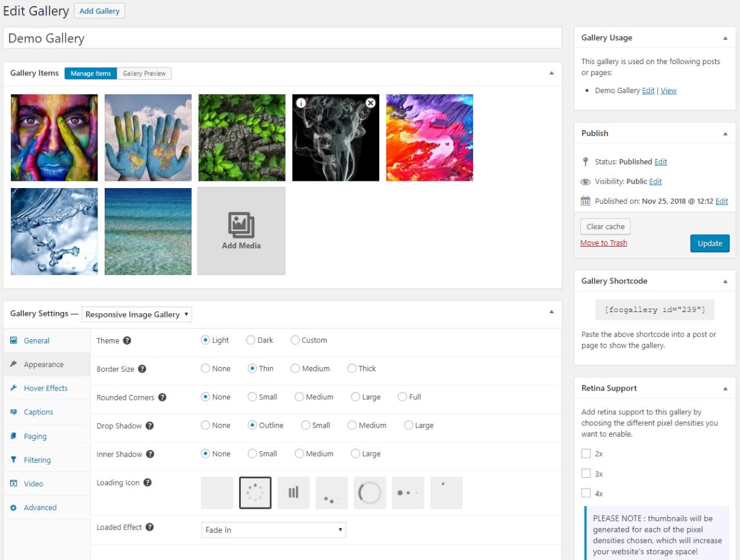Viewport: 740px width, 560px height.
Task: Enable 2x retina support checkbox
Action: (586, 454)
